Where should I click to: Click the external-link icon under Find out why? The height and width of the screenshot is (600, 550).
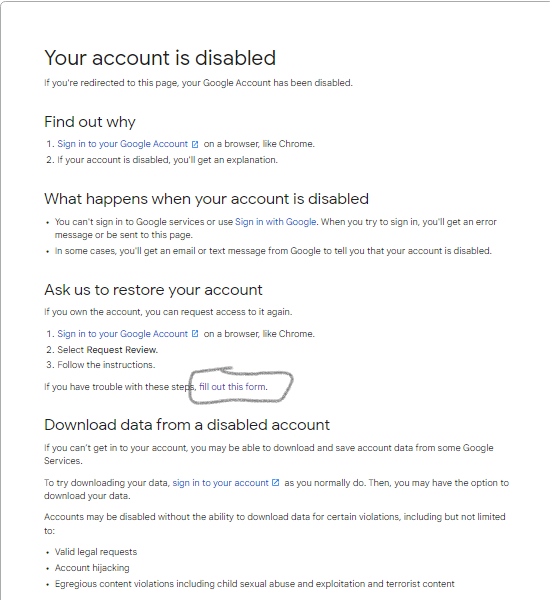195,144
